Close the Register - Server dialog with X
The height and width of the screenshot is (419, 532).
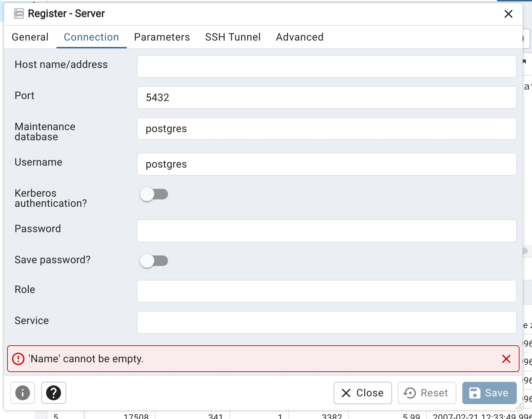tap(508, 14)
